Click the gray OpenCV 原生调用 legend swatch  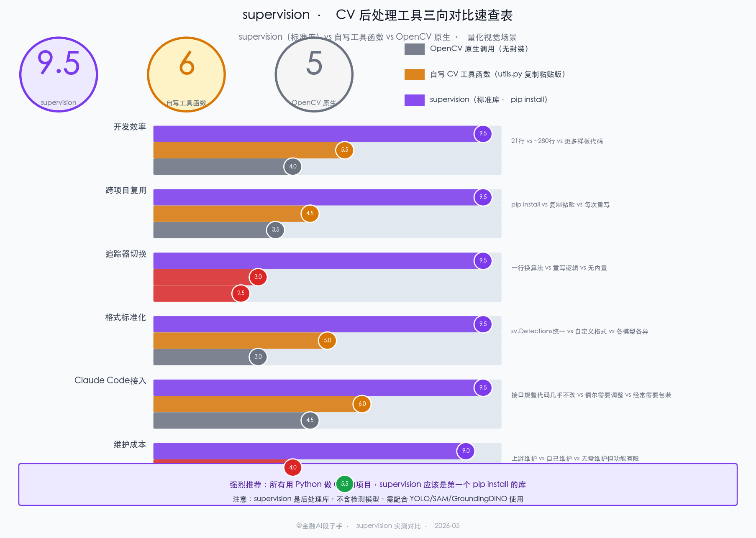coord(414,49)
